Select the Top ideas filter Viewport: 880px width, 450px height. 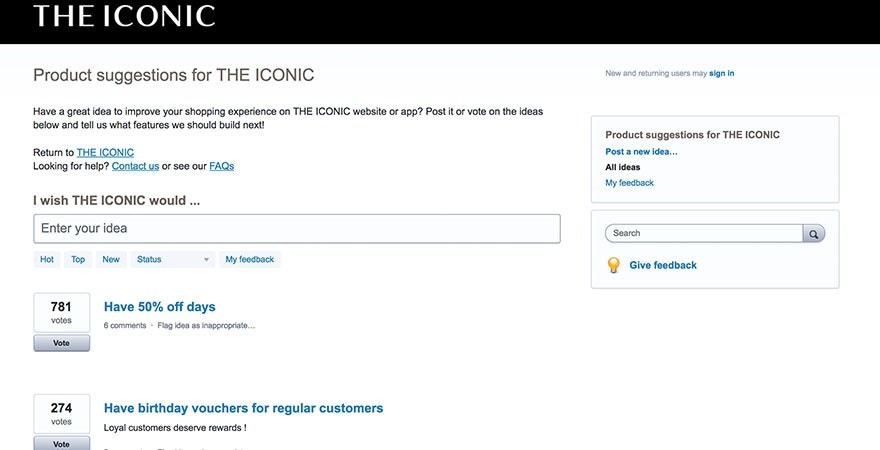coord(78,259)
